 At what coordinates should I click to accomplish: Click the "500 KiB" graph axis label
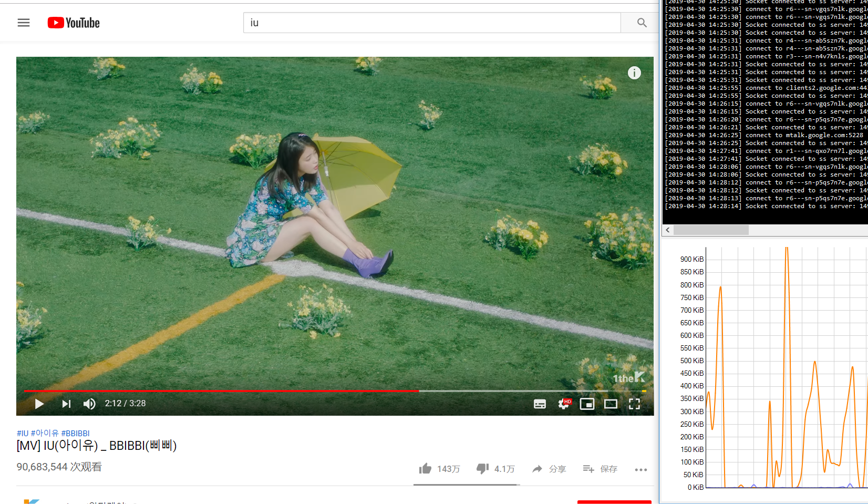point(692,361)
